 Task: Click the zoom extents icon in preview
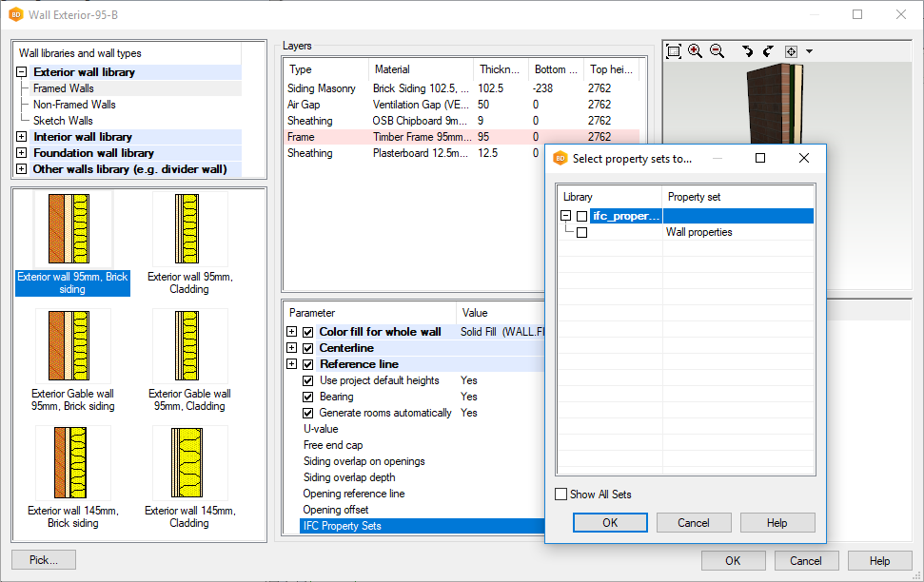674,51
